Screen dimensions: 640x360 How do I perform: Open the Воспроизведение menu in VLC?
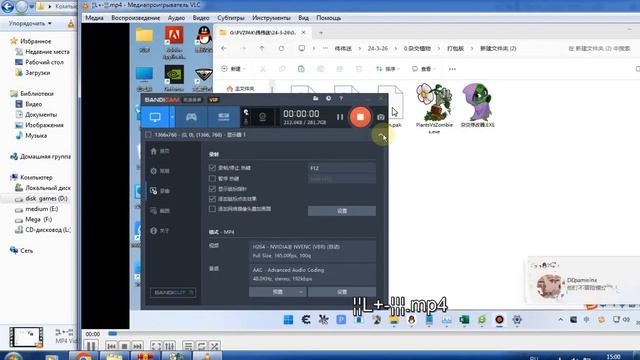tap(136, 18)
